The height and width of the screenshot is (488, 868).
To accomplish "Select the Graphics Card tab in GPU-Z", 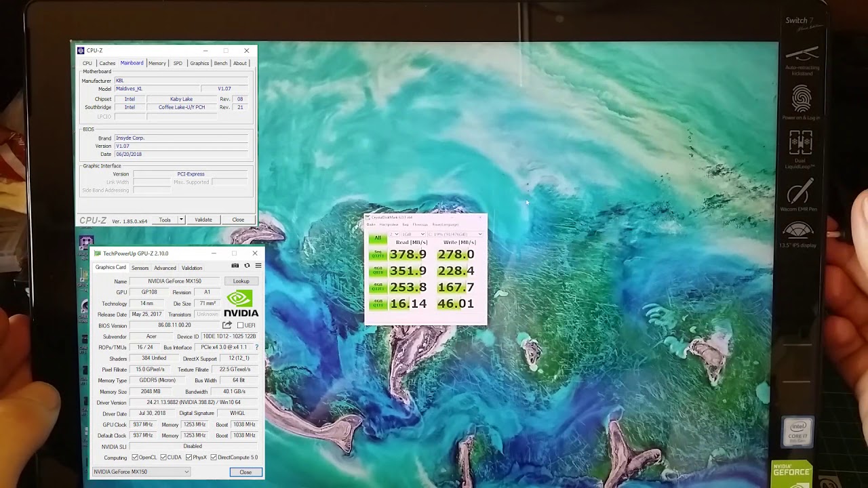I will (x=111, y=267).
